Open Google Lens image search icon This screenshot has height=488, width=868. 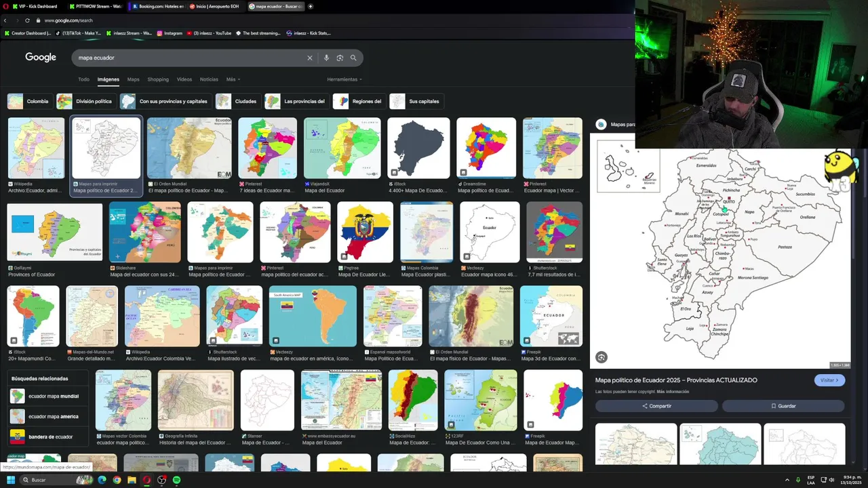pos(340,58)
